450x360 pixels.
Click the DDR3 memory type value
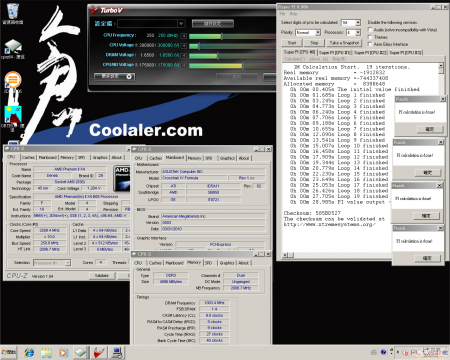point(171,275)
